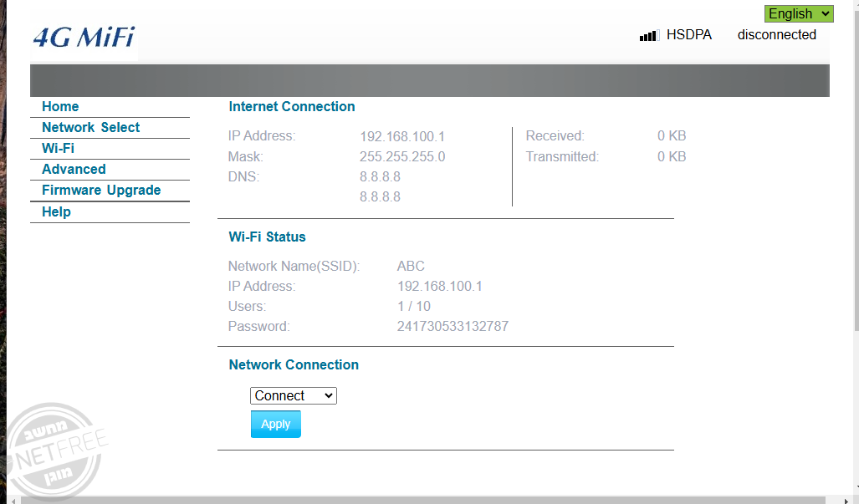The height and width of the screenshot is (504, 859).
Task: Open the Help menu entry
Action: (x=56, y=211)
